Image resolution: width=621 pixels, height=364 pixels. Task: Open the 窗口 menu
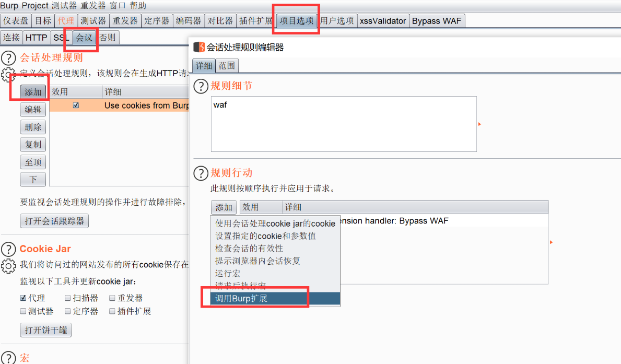(118, 6)
